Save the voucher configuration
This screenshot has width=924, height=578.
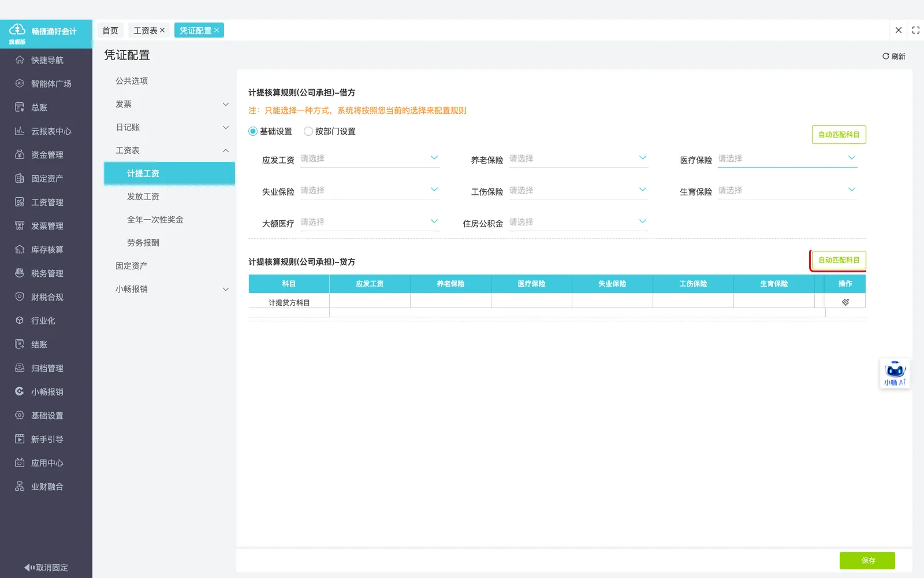click(867, 561)
